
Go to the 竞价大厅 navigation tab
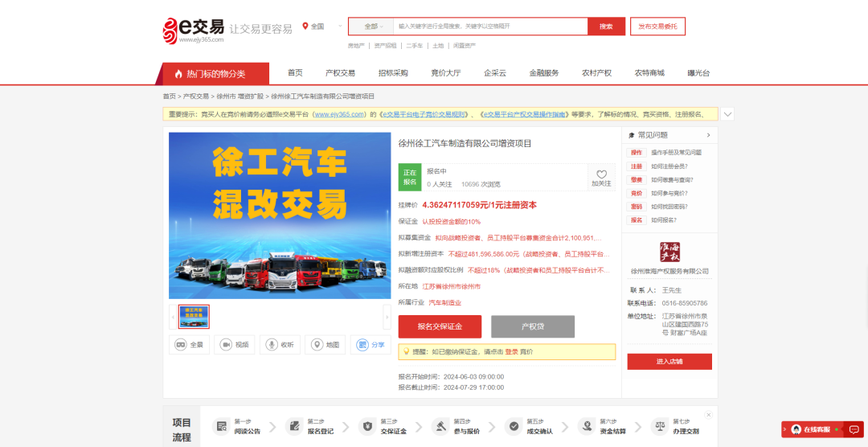pos(445,73)
